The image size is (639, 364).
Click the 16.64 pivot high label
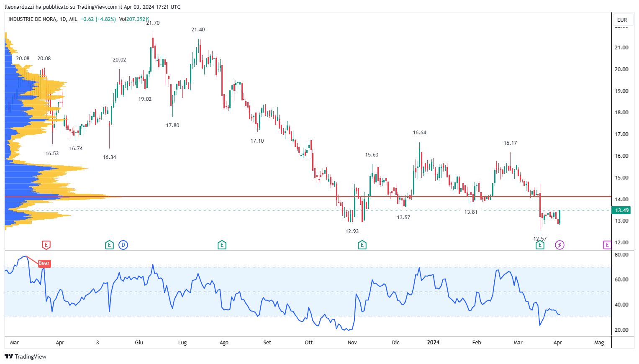(x=420, y=133)
